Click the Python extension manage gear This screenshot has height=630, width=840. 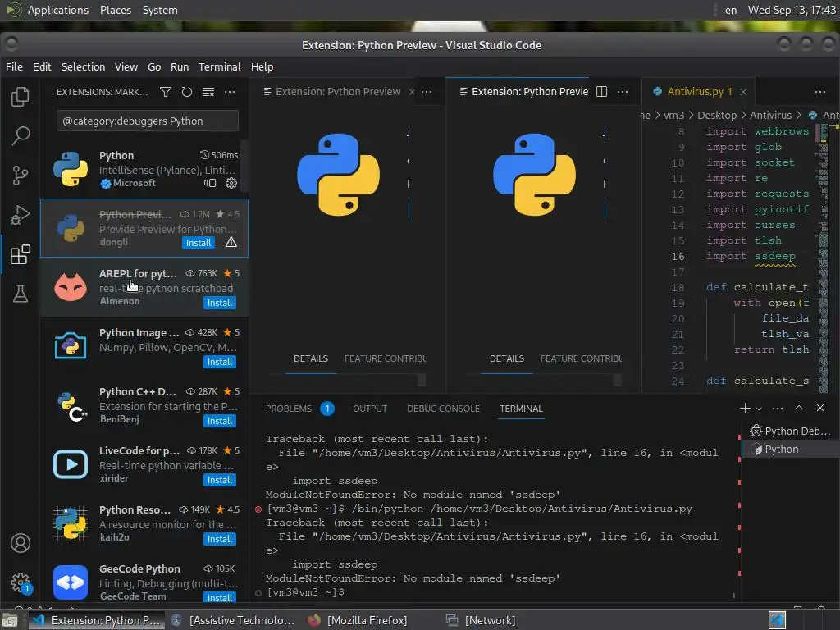[231, 183]
